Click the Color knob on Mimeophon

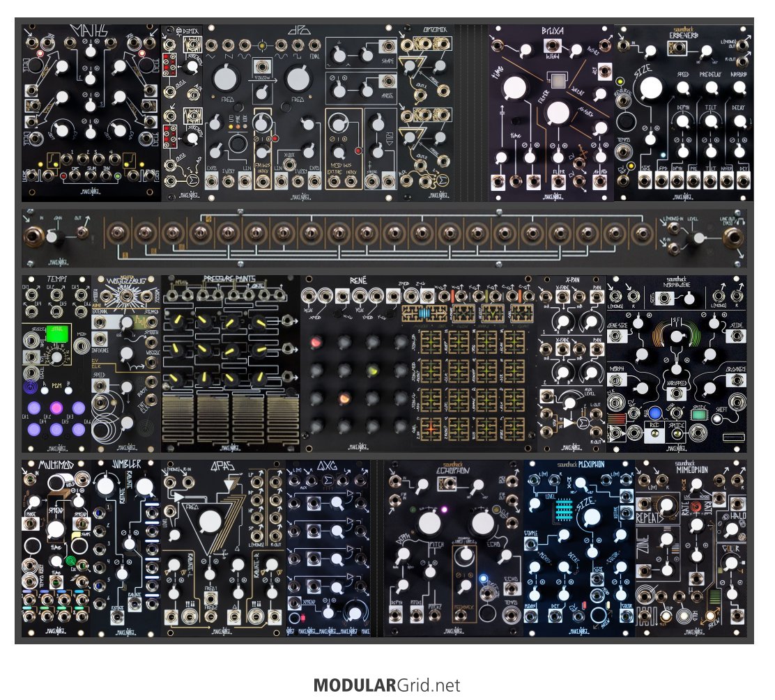730,563
